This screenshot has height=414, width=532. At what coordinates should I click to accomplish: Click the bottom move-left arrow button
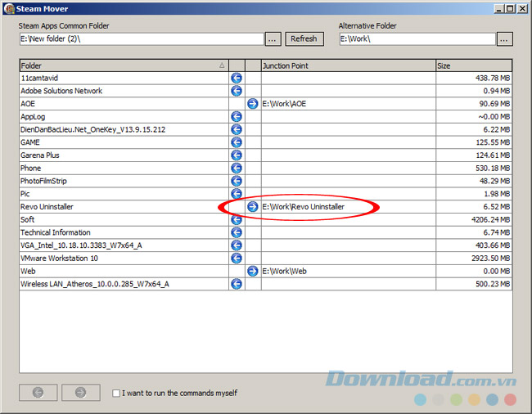tap(38, 393)
